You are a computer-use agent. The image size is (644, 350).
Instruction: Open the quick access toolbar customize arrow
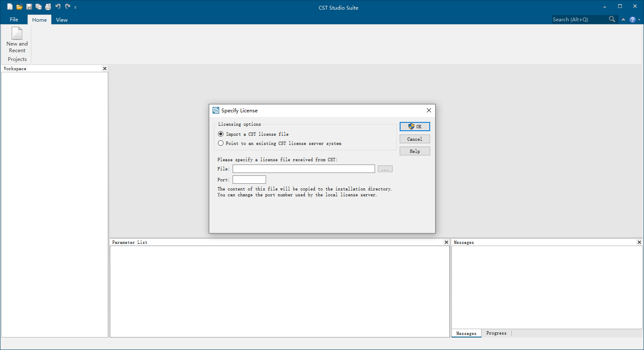click(76, 8)
